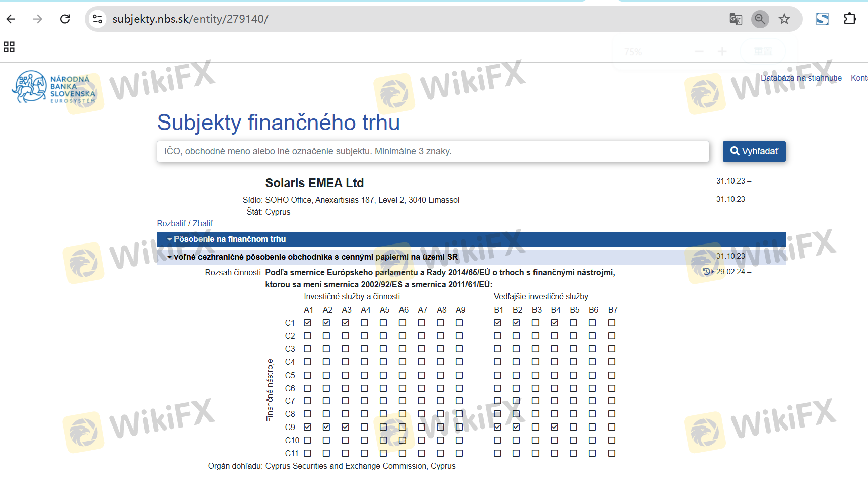Toggle the checkbox at row C1, column A1

(308, 323)
